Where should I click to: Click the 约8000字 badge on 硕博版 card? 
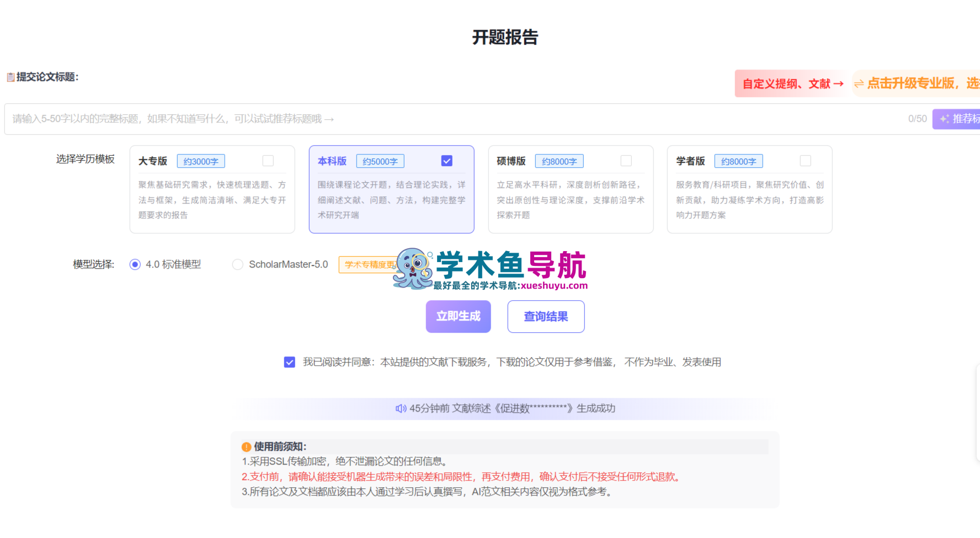pyautogui.click(x=559, y=161)
